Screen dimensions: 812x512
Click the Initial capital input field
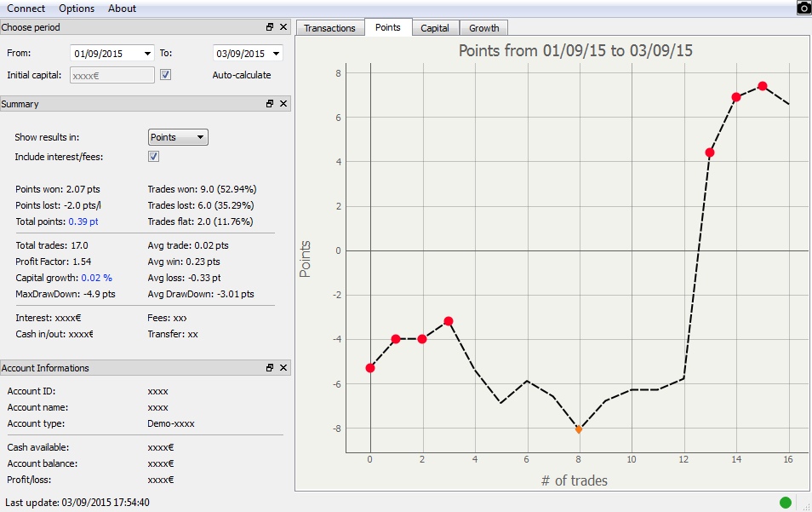pyautogui.click(x=112, y=75)
